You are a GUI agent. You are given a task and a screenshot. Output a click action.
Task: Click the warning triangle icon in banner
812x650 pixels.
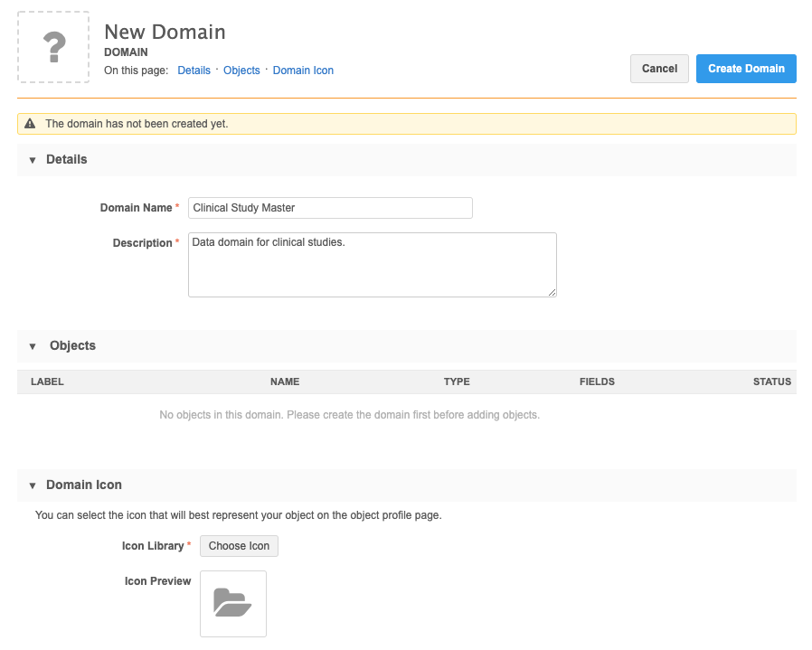tap(30, 124)
